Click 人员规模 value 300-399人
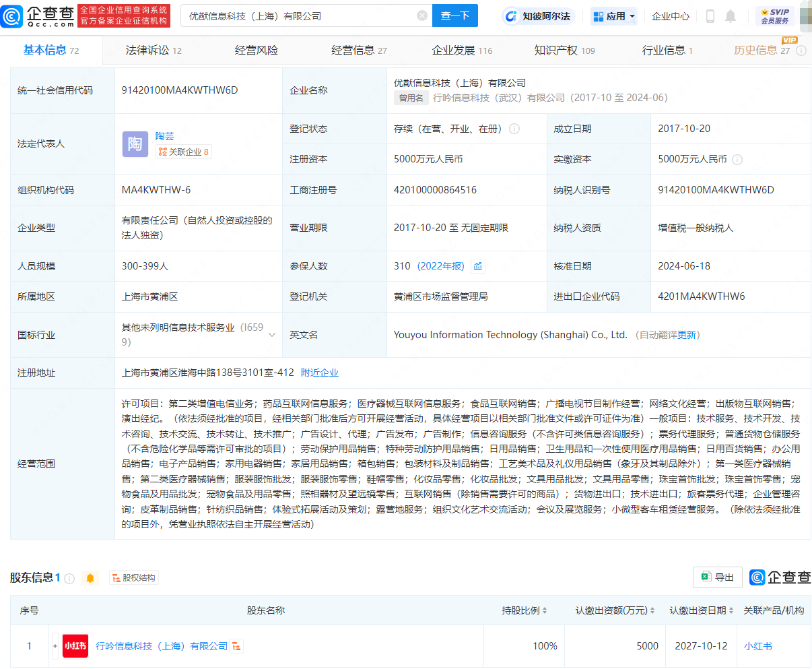 145,266
